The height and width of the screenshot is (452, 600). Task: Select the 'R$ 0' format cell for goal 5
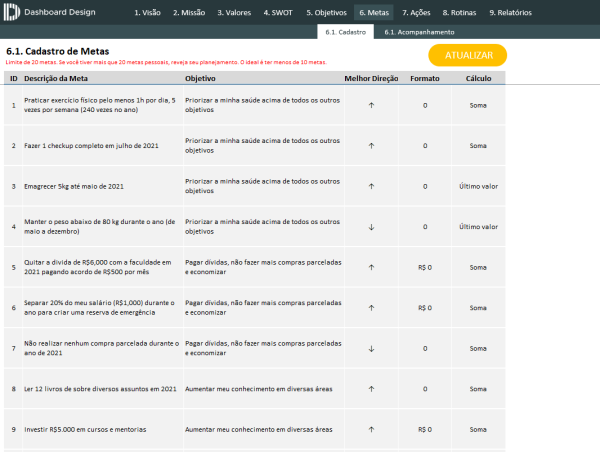click(x=425, y=267)
